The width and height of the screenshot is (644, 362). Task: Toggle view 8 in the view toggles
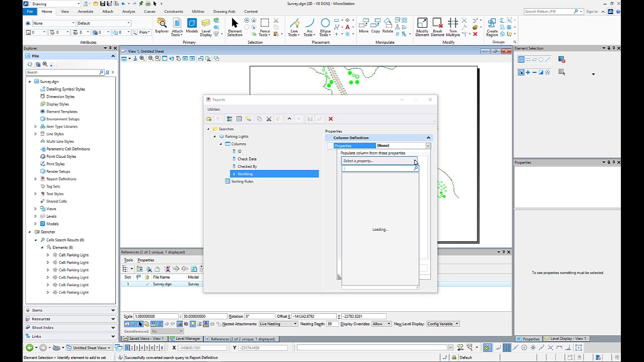click(x=162, y=347)
